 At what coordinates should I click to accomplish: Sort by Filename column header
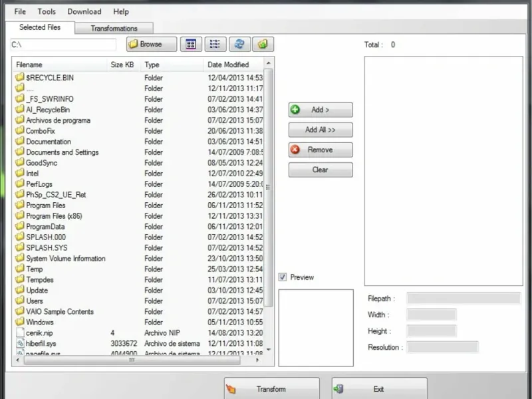tap(60, 65)
